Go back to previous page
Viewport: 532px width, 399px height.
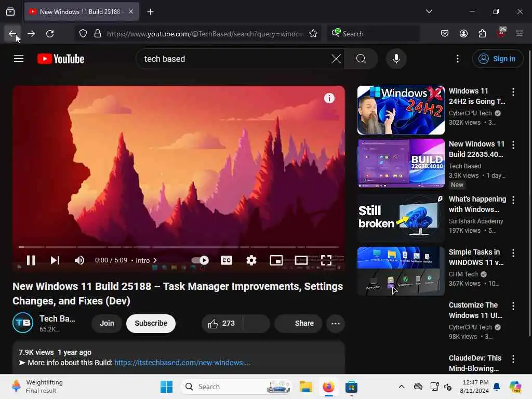12,34
